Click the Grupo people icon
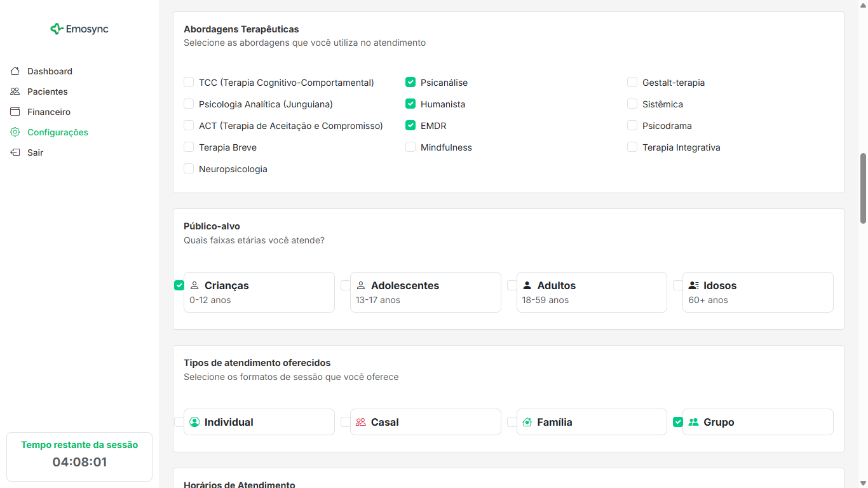 [x=694, y=422]
